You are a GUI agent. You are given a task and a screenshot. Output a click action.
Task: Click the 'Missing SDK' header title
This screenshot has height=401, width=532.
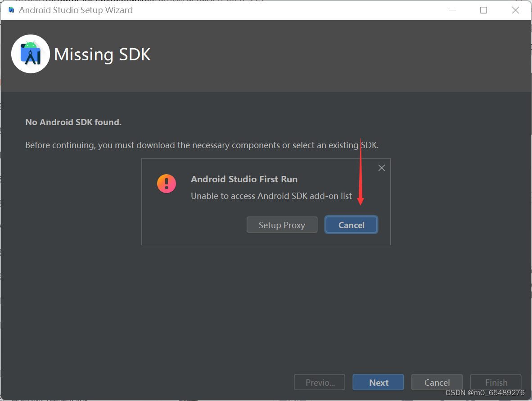tap(102, 54)
